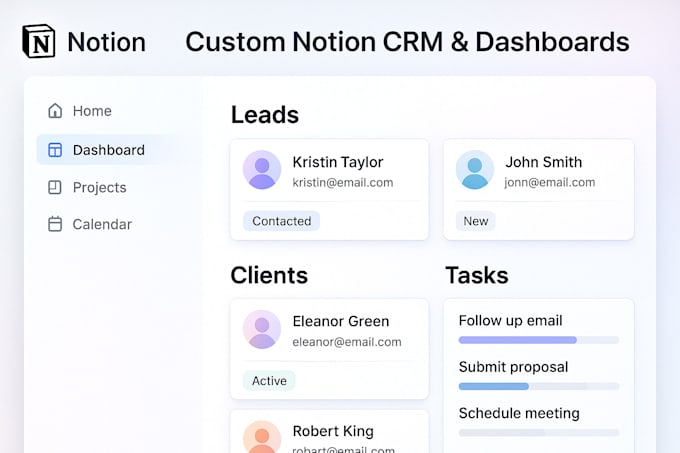This screenshot has width=680, height=453.
Task: Click the Follow up email progress bar
Action: coord(539,340)
